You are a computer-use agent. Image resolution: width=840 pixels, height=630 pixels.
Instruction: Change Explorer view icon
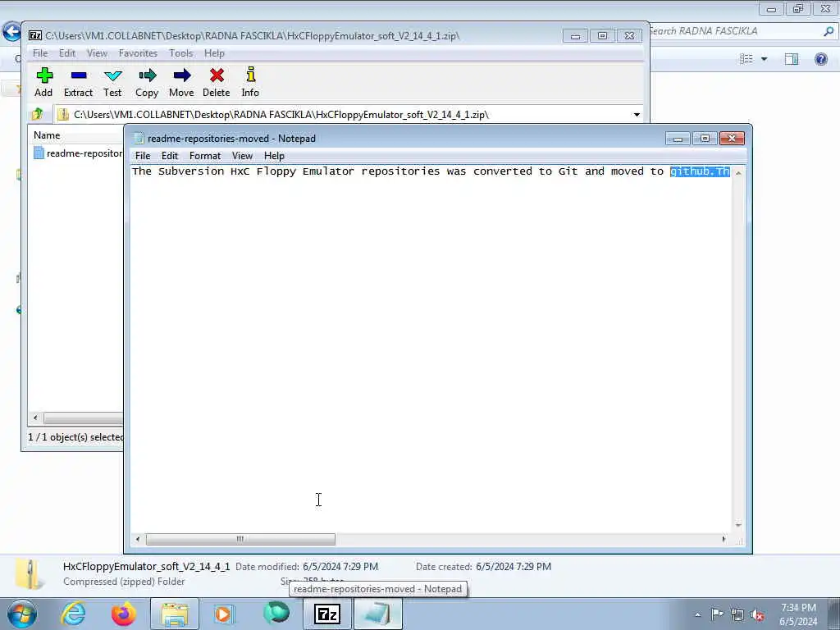[x=746, y=58]
